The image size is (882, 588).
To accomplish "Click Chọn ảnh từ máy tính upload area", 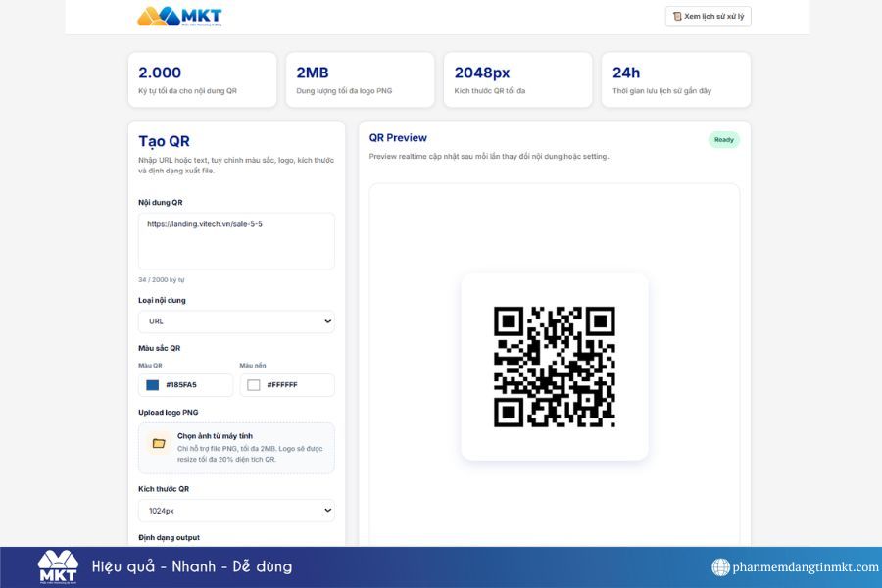I will click(x=236, y=448).
